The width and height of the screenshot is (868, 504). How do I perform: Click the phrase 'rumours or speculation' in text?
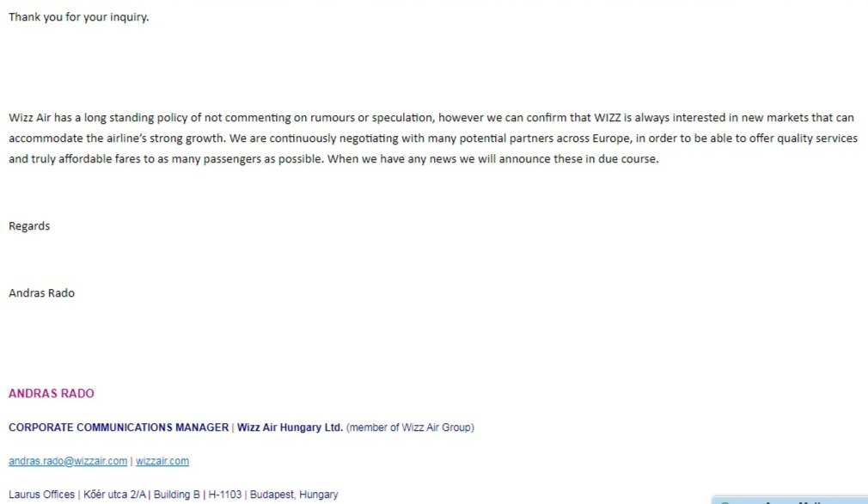coord(372,118)
